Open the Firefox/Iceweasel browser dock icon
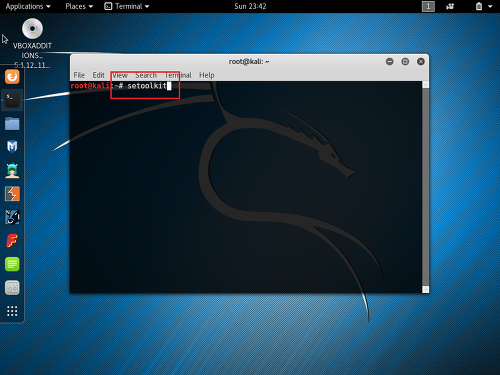The height and width of the screenshot is (375, 500). pyautogui.click(x=12, y=77)
